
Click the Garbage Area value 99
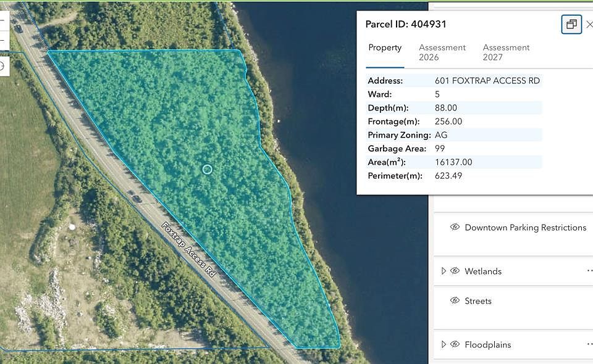(x=440, y=149)
